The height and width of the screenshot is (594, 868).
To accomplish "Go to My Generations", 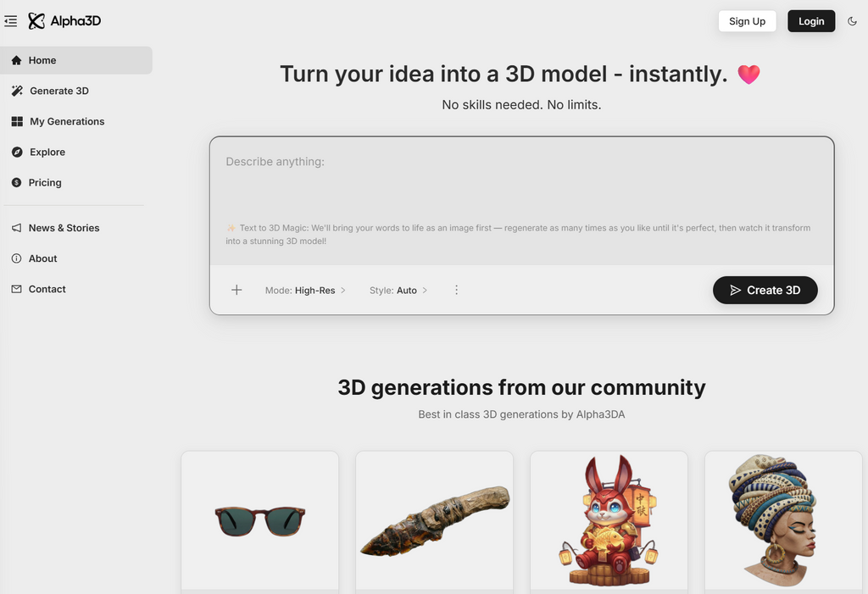I will (67, 121).
